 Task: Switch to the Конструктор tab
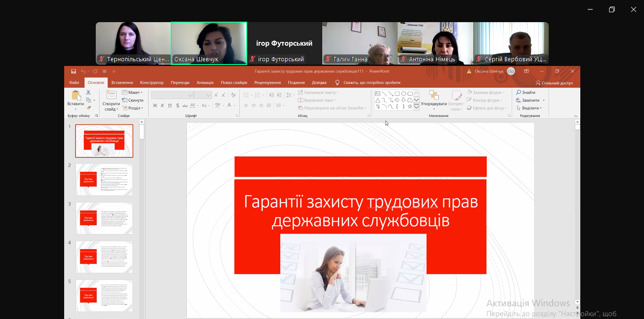pos(152,82)
